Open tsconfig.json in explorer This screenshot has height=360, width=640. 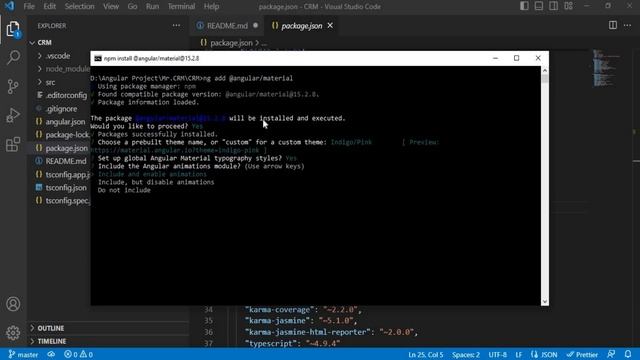[x=61, y=187]
